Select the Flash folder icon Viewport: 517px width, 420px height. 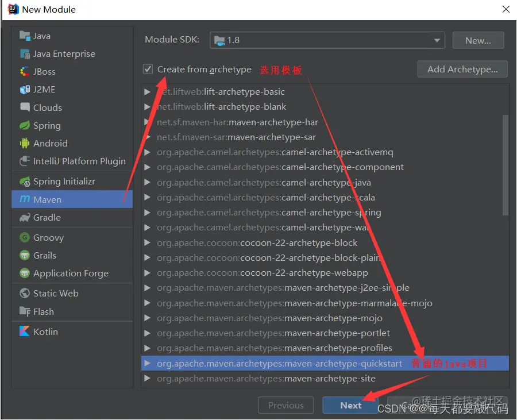click(x=25, y=311)
